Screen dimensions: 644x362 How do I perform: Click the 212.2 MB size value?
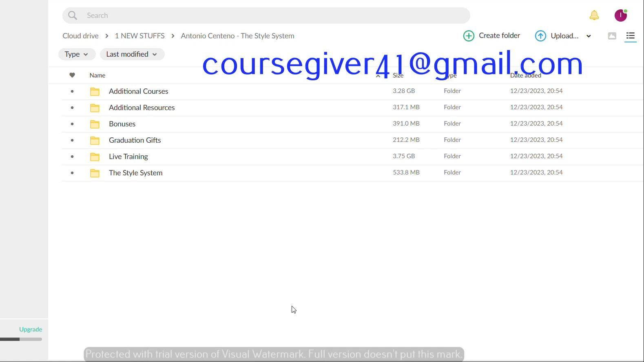point(406,140)
